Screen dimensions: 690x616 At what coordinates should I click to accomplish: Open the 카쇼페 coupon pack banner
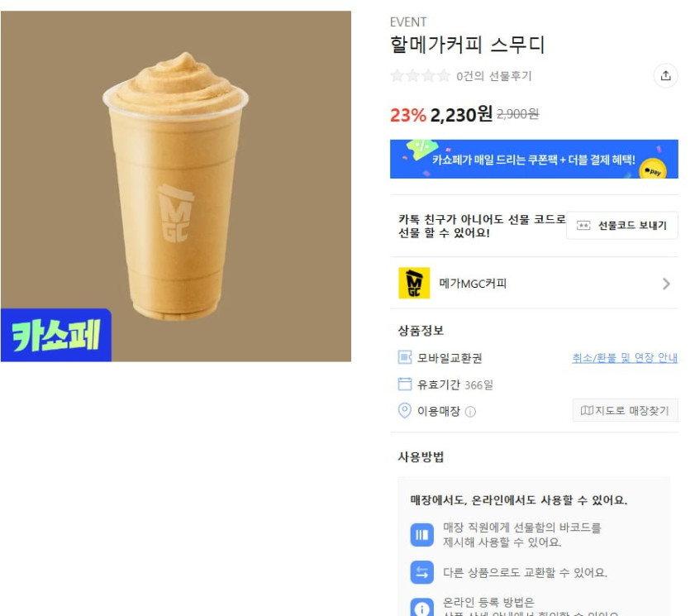(x=534, y=159)
